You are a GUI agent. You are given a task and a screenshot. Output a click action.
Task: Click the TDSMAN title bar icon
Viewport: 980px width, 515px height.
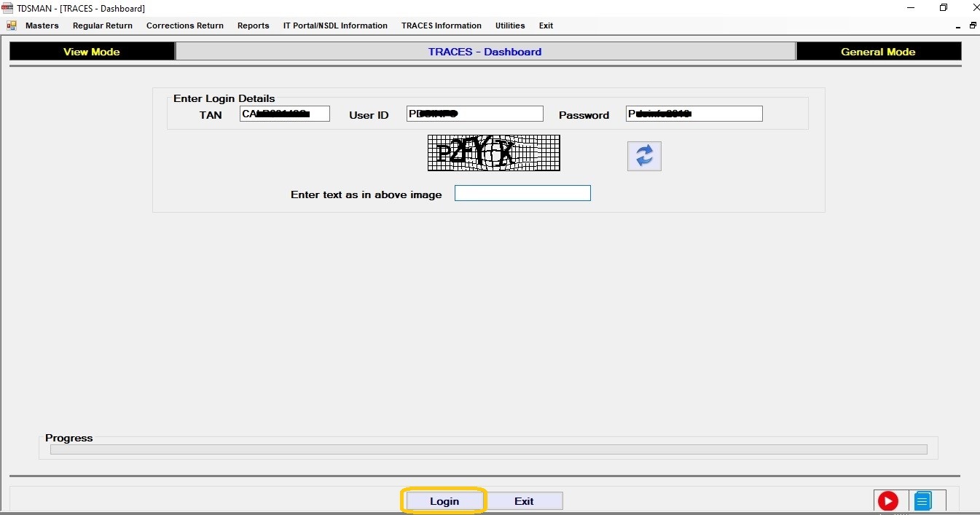[x=7, y=8]
